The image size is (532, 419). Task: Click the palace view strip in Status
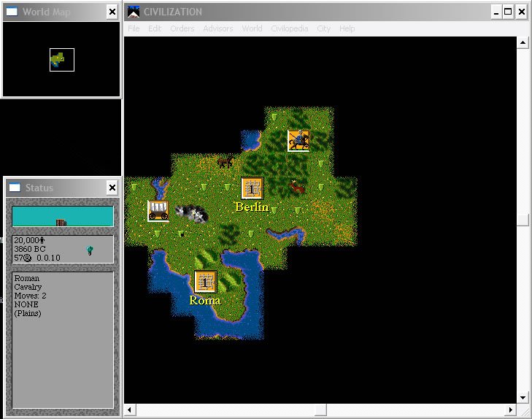63,216
